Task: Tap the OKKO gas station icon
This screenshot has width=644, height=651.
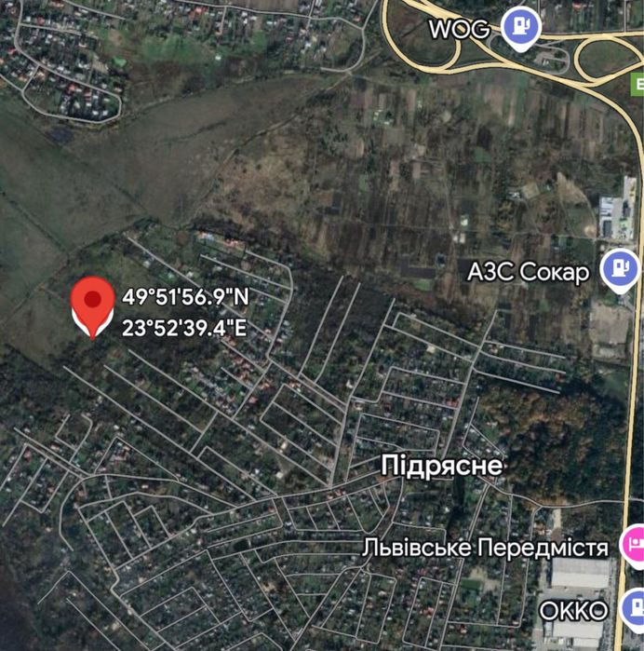Action: (x=635, y=609)
